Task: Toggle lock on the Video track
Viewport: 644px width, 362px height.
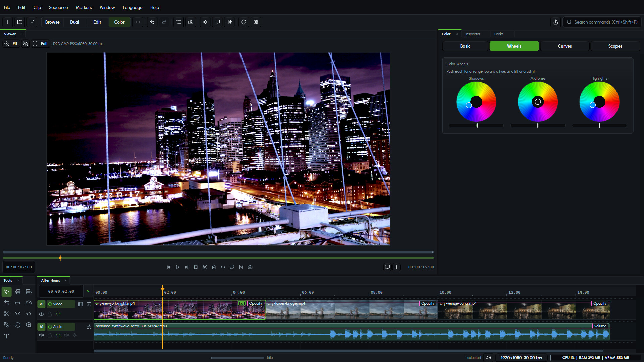Action: pos(50,314)
